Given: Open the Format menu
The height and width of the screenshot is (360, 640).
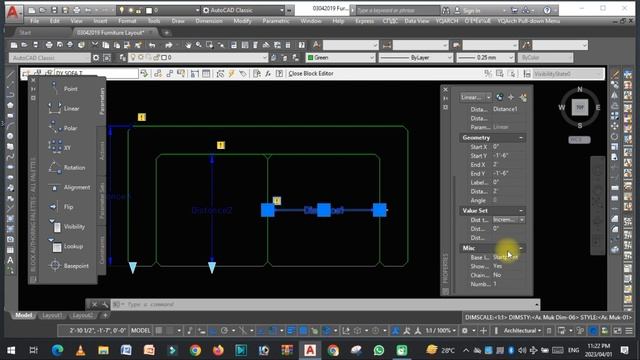Looking at the screenshot, I should pos(127,21).
